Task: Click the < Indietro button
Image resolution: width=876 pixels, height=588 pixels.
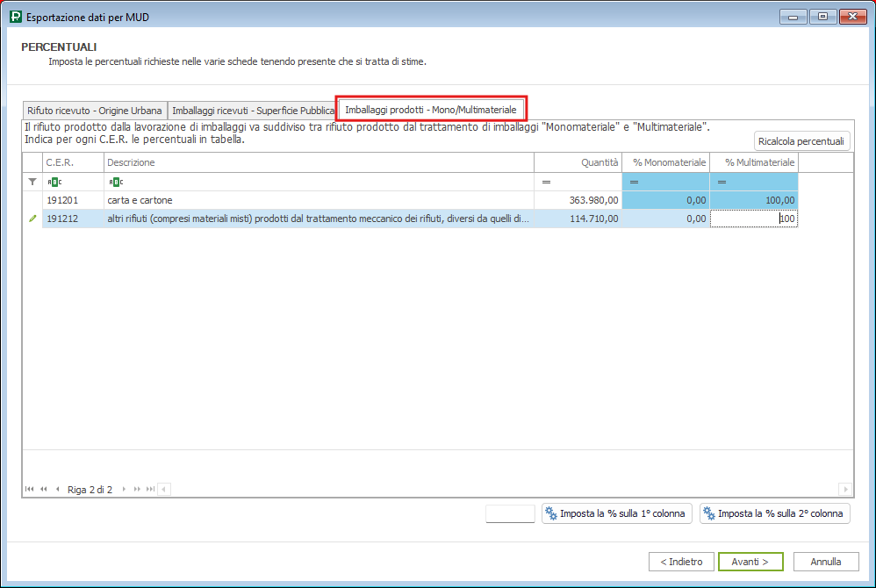Action: pos(681,562)
